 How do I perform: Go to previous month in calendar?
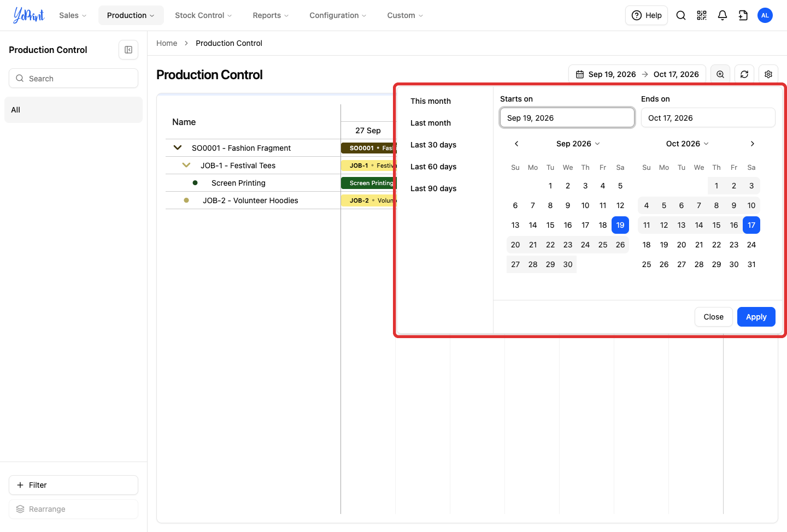(516, 144)
